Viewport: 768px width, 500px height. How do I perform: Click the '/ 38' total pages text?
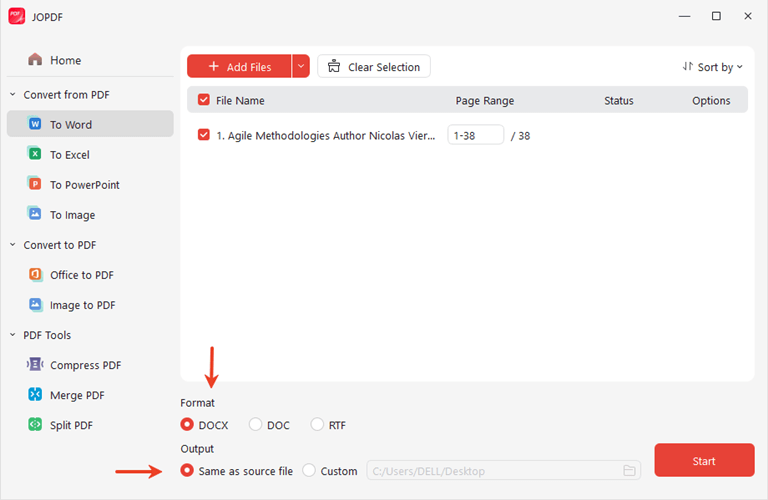(x=520, y=136)
